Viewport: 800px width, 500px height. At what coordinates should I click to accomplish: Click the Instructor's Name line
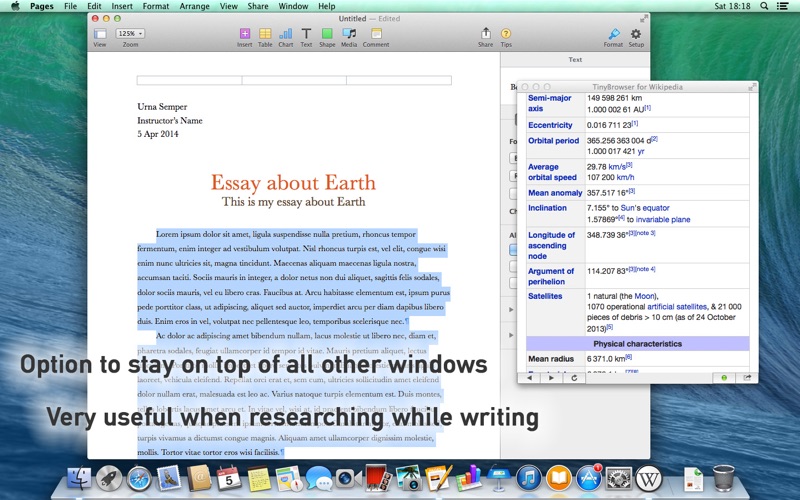coord(170,120)
